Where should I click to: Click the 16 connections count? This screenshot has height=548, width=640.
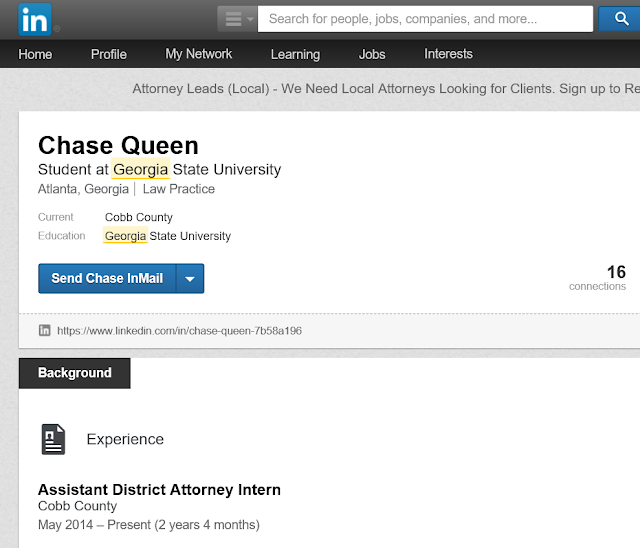597,277
